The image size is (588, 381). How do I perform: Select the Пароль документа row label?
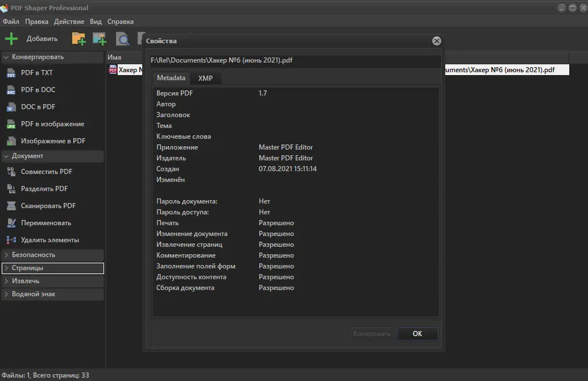187,201
